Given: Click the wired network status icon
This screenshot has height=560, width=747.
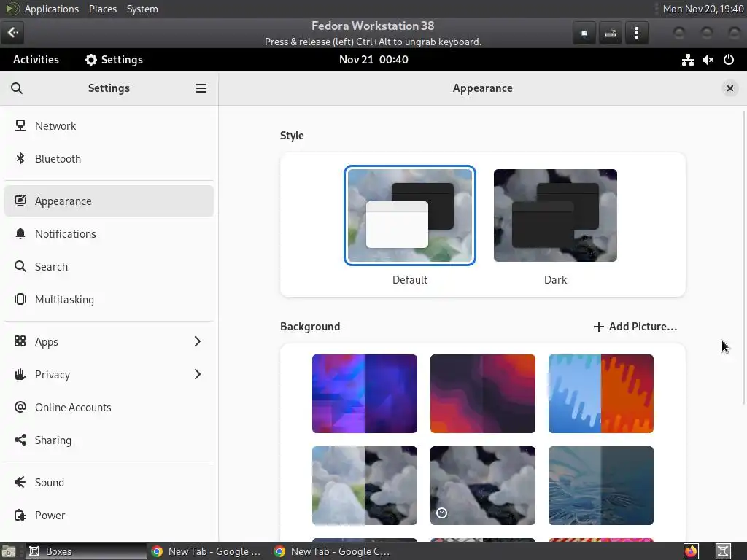Looking at the screenshot, I should (687, 60).
